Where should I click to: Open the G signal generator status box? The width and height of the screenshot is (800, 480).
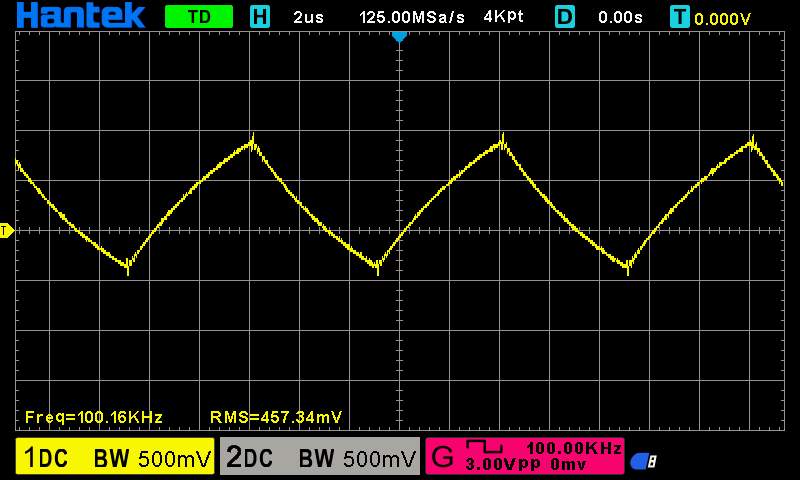point(524,456)
